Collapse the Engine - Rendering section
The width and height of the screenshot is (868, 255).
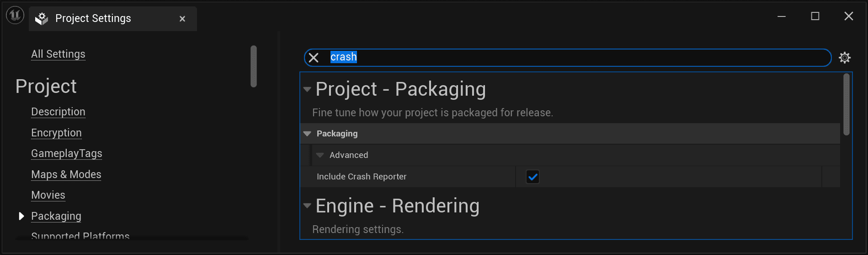(x=307, y=206)
